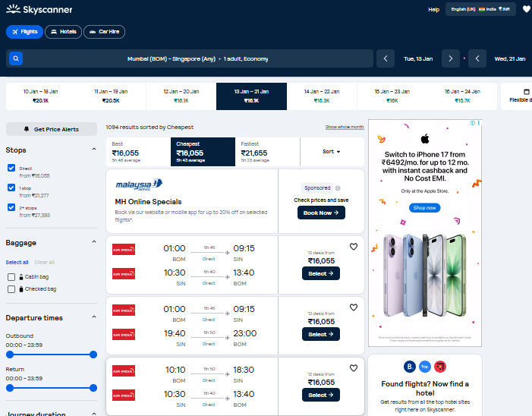This screenshot has height=416, width=532.
Task: Save second flight result with heart icon
Action: (x=353, y=307)
